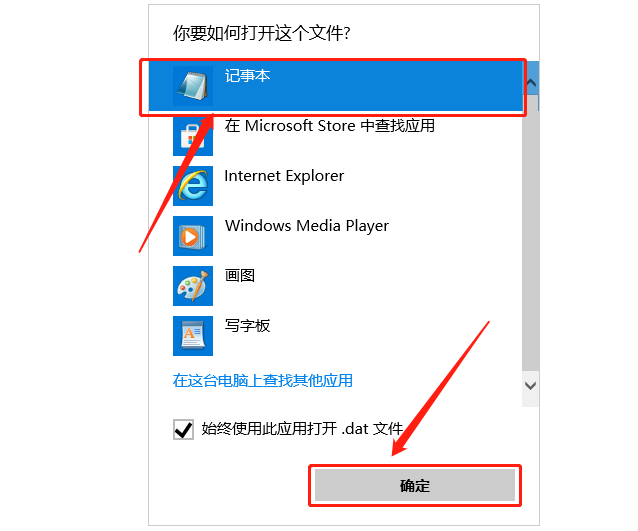
Task: Select the 画图 text label
Action: coord(240,276)
